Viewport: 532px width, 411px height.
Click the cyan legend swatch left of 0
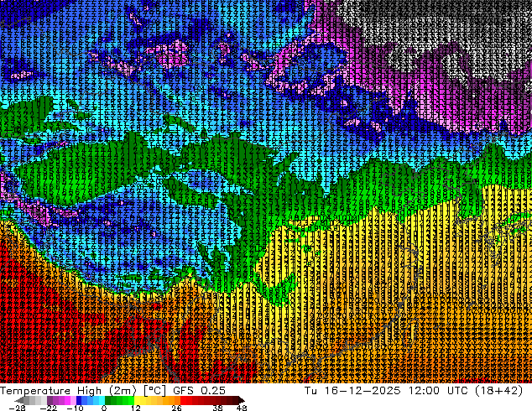coord(102,400)
